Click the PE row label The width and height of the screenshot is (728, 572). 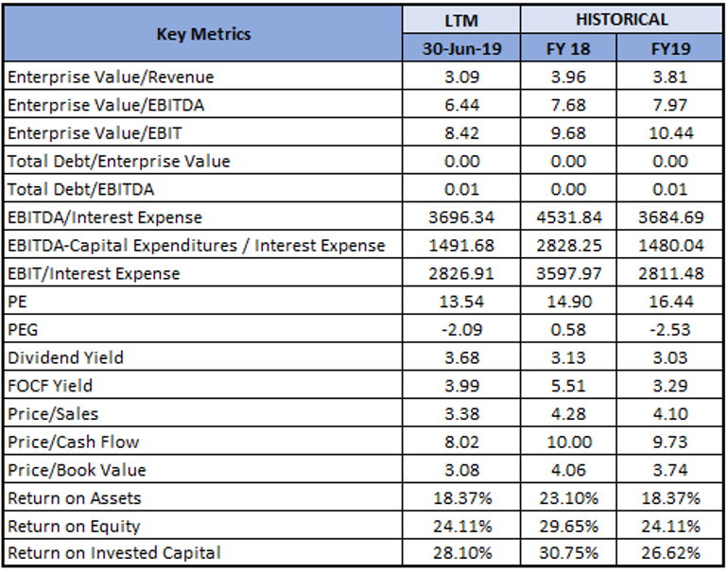click(17, 302)
